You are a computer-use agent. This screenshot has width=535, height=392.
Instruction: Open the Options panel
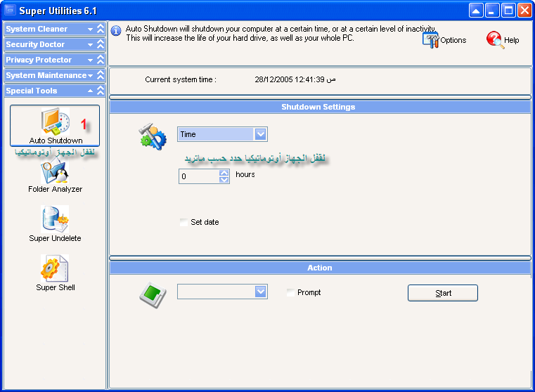tap(444, 40)
